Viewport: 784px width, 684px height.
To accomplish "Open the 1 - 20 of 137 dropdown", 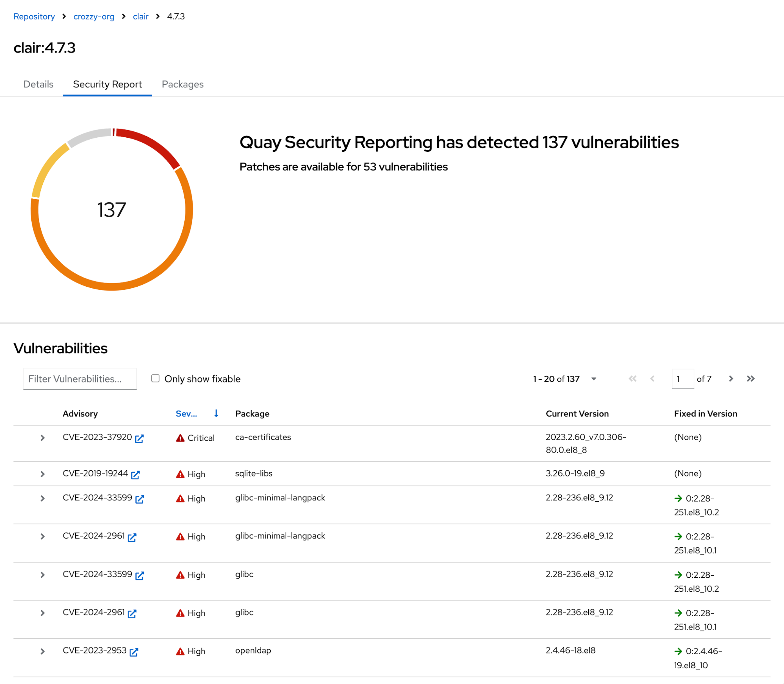I will [593, 378].
